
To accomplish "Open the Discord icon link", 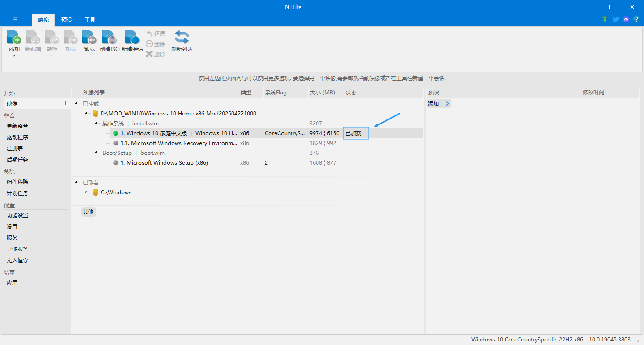I will tap(626, 19).
